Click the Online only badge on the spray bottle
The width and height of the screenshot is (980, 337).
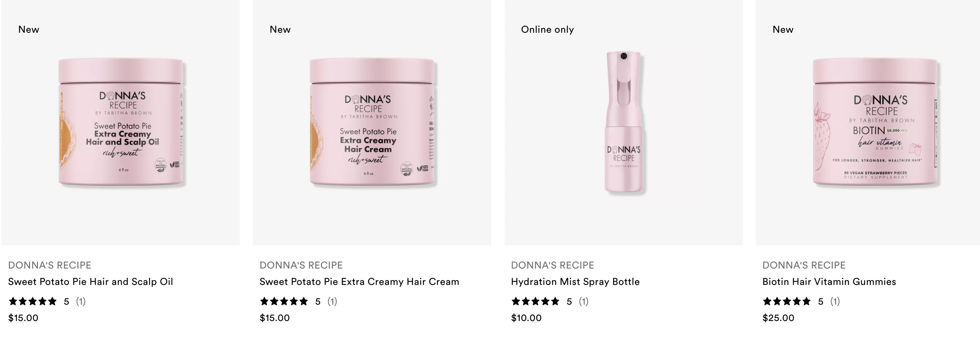[x=547, y=30]
